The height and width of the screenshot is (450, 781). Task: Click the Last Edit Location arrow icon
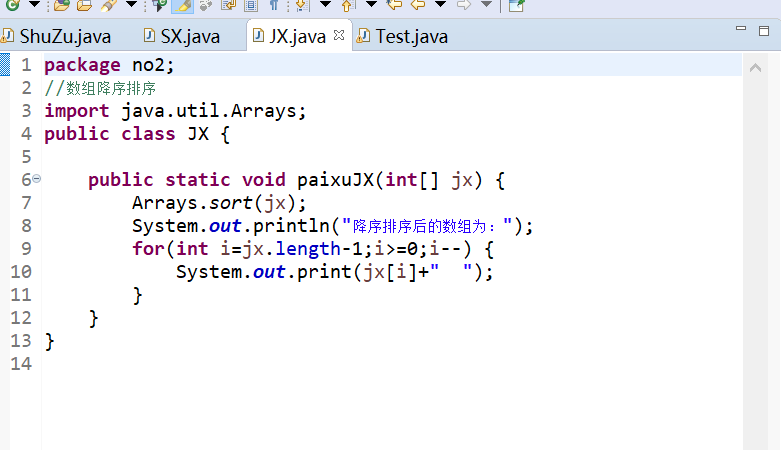(x=394, y=4)
